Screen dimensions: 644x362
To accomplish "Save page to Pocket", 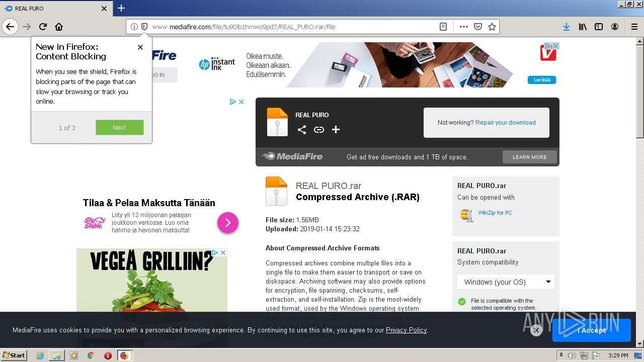I will point(478,27).
